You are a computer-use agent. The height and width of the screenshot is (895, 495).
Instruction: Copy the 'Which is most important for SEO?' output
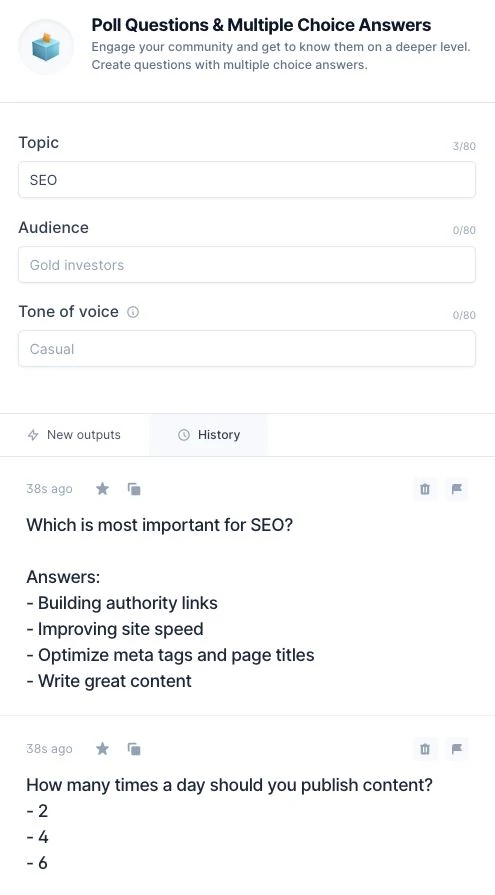pos(134,489)
